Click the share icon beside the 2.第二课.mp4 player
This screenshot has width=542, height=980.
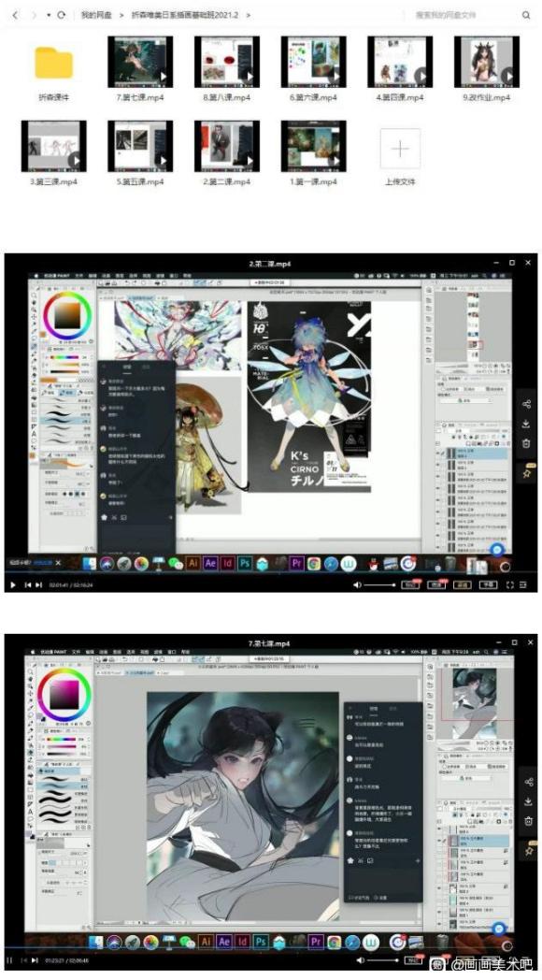click(x=526, y=404)
